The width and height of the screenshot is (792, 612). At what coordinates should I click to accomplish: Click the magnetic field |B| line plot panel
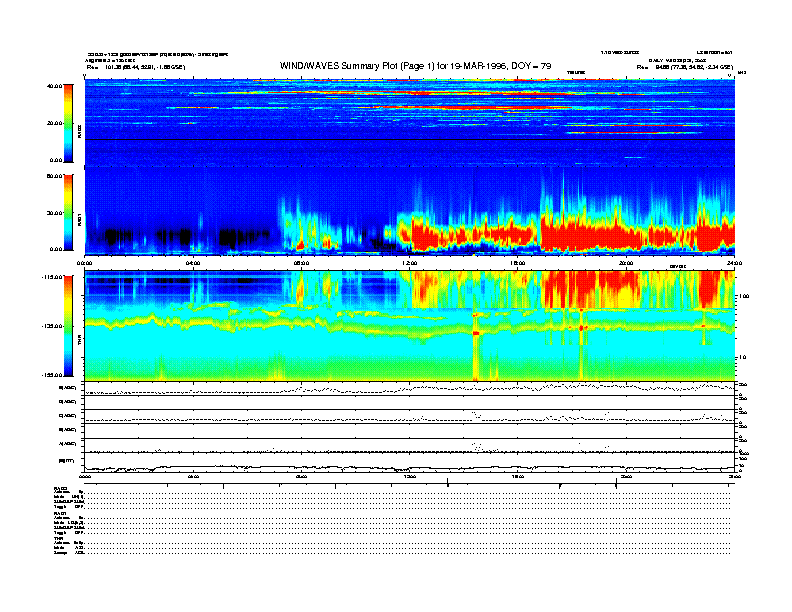[x=410, y=462]
